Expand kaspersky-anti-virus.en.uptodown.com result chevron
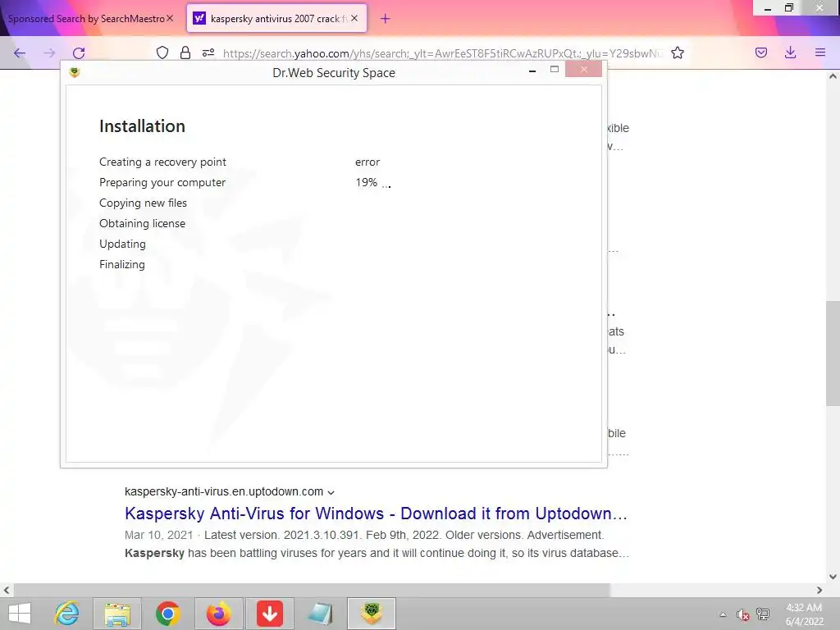840x630 pixels. pos(331,492)
